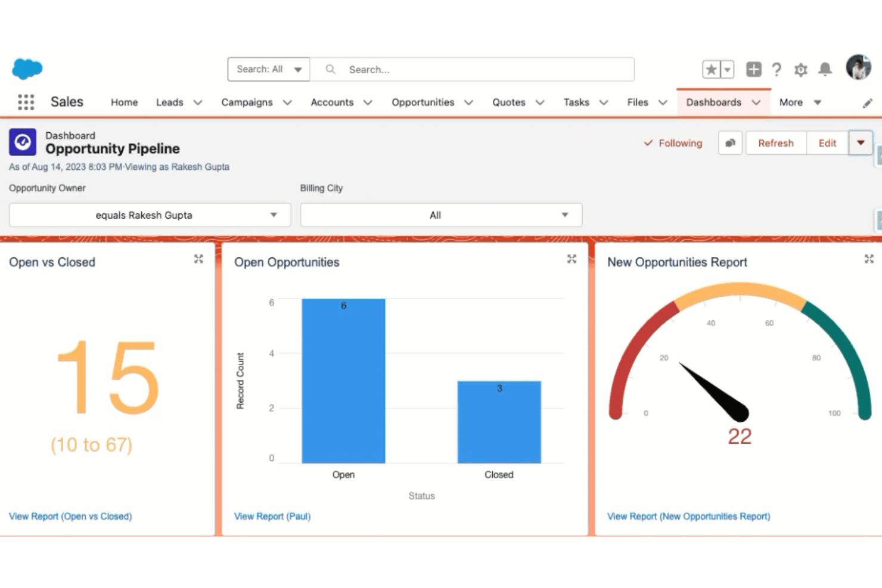Viewport: 882px width, 588px height.
Task: Click the Status axis label
Action: tap(422, 496)
